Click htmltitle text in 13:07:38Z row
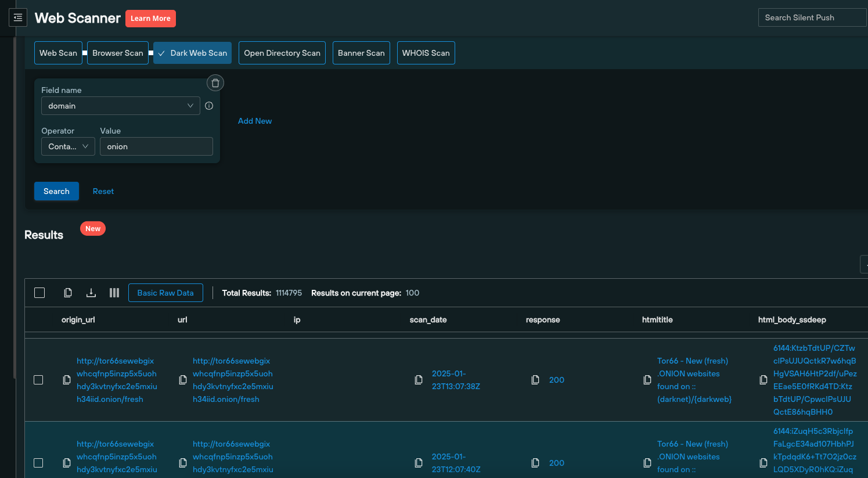The image size is (868, 478). (x=694, y=380)
